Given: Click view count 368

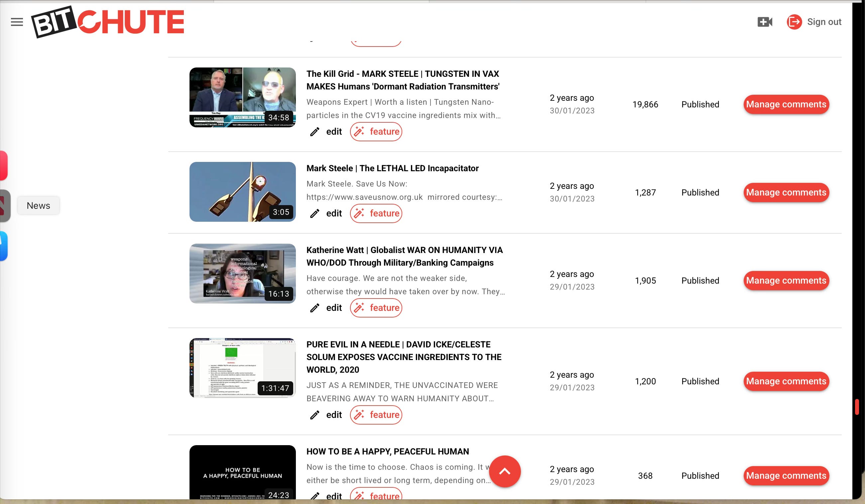Looking at the screenshot, I should pos(645,476).
